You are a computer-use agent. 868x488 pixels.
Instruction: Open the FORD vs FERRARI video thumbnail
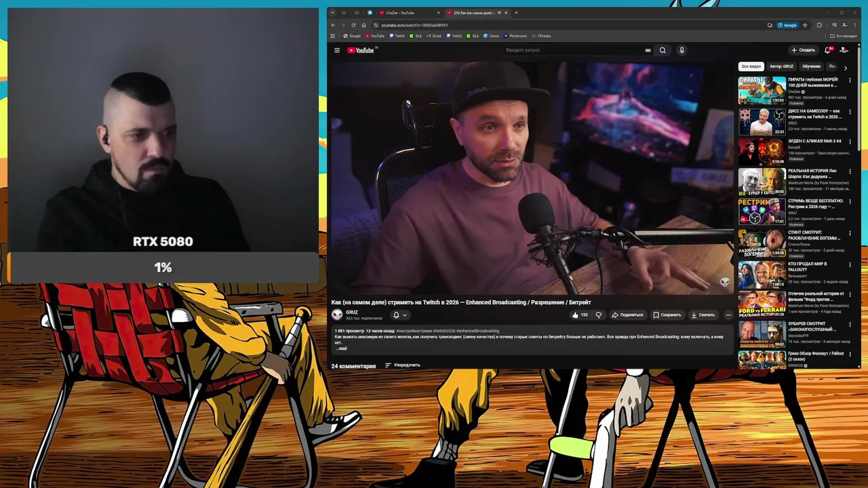point(762,304)
